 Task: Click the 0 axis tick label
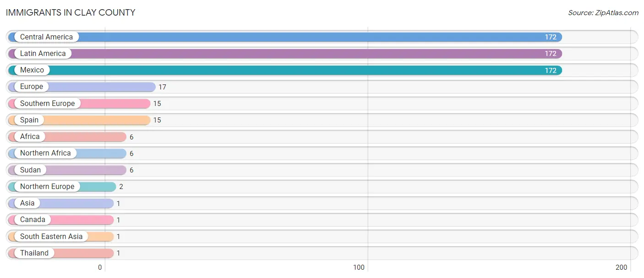(x=100, y=267)
